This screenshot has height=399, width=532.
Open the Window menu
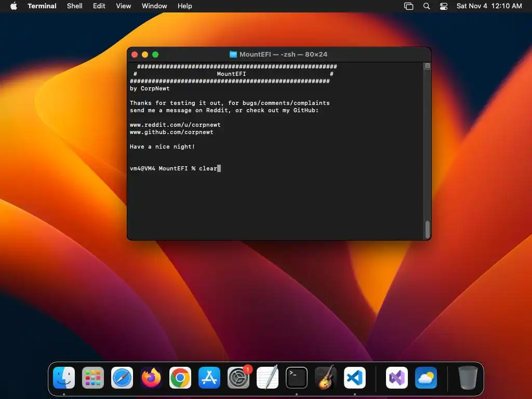154,6
